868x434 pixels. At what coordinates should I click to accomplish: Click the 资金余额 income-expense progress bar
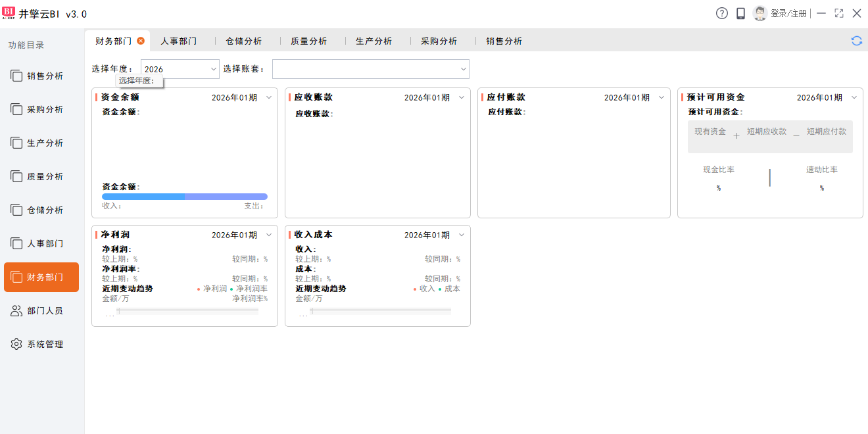coord(184,197)
